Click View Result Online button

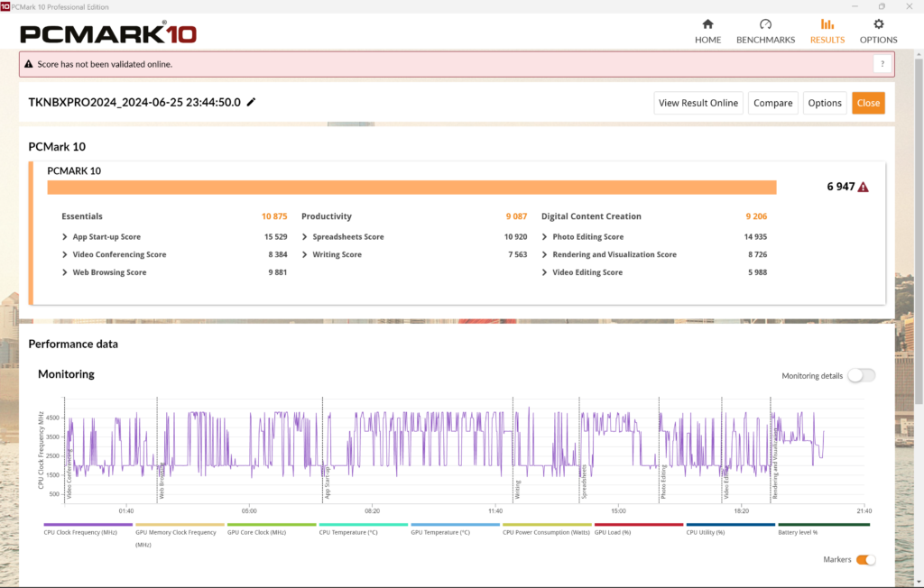698,103
